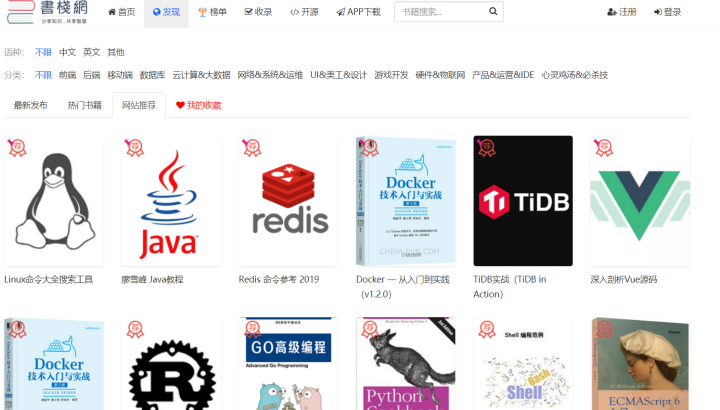Filter language by 其他
The image size is (720, 410).
(x=116, y=52)
